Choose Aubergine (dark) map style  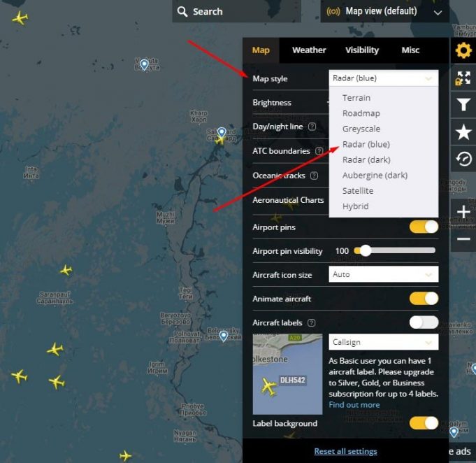(375, 176)
